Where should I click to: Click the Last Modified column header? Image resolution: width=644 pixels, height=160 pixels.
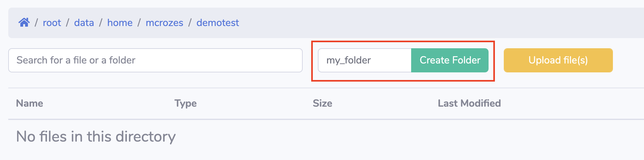coord(469,103)
